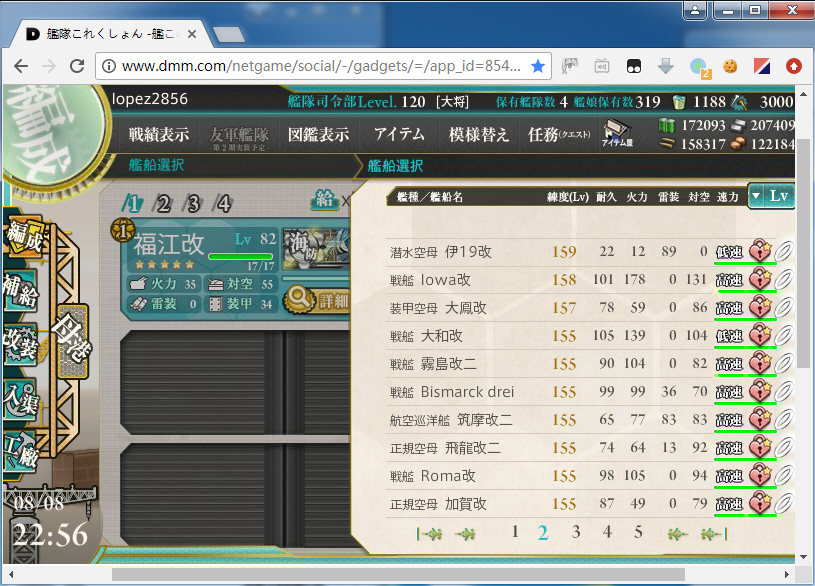This screenshot has width=815, height=586.
Task: Open 詳細 details for 福江改
Action: (316, 300)
